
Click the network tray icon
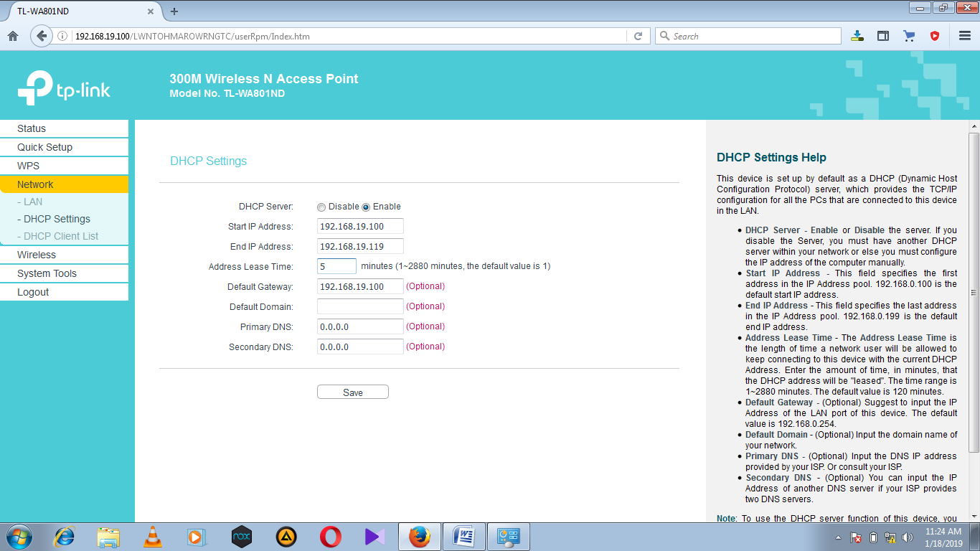pos(890,537)
